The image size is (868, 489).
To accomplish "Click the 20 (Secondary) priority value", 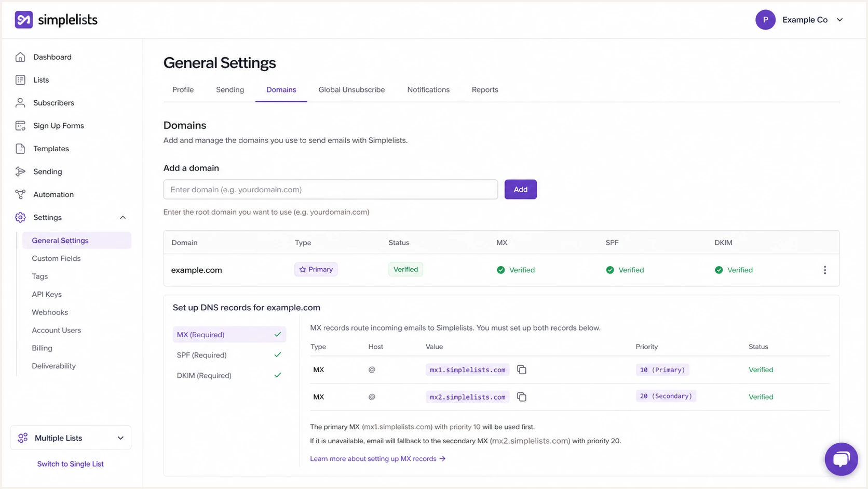I will coord(666,396).
